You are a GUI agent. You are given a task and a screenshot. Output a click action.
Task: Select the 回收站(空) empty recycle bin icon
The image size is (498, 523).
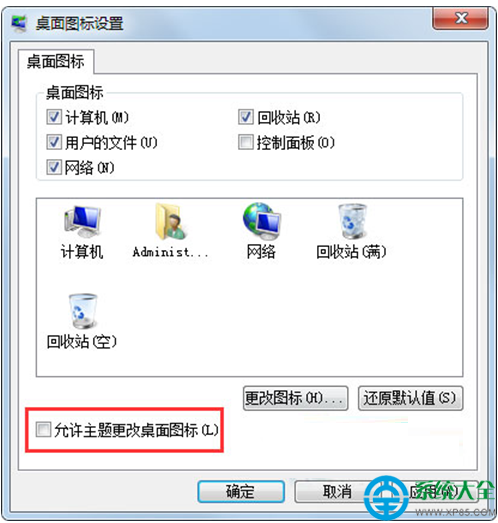[x=82, y=311]
